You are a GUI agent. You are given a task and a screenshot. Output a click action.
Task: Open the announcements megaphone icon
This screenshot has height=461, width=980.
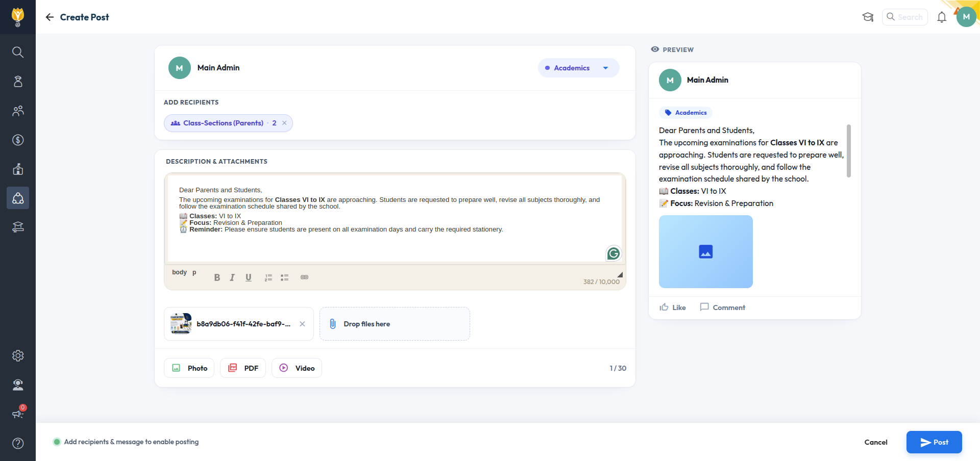click(18, 414)
